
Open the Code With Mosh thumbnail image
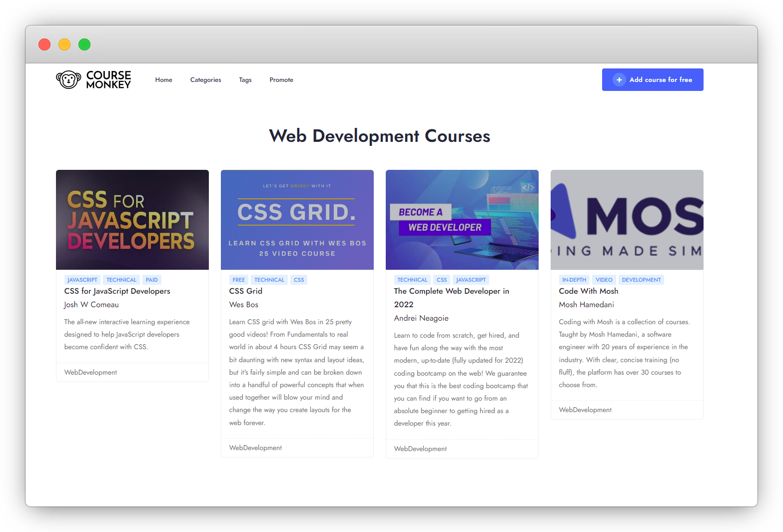click(627, 220)
